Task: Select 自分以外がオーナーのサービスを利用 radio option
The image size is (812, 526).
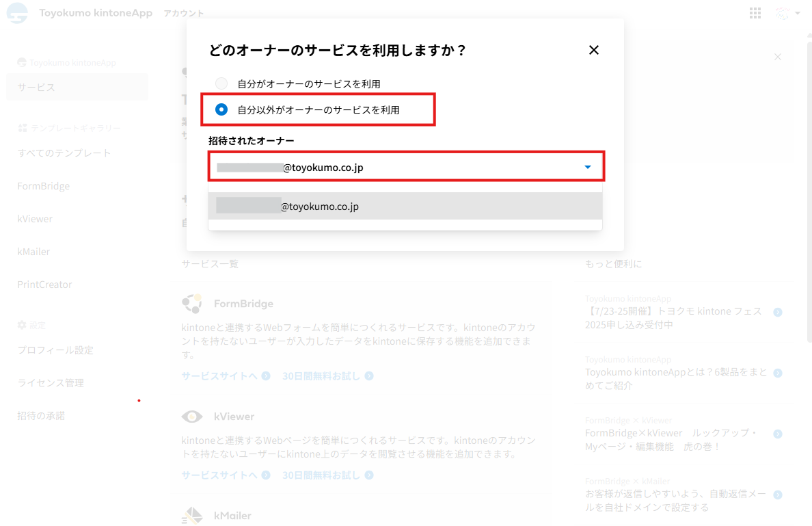Action: 221,109
